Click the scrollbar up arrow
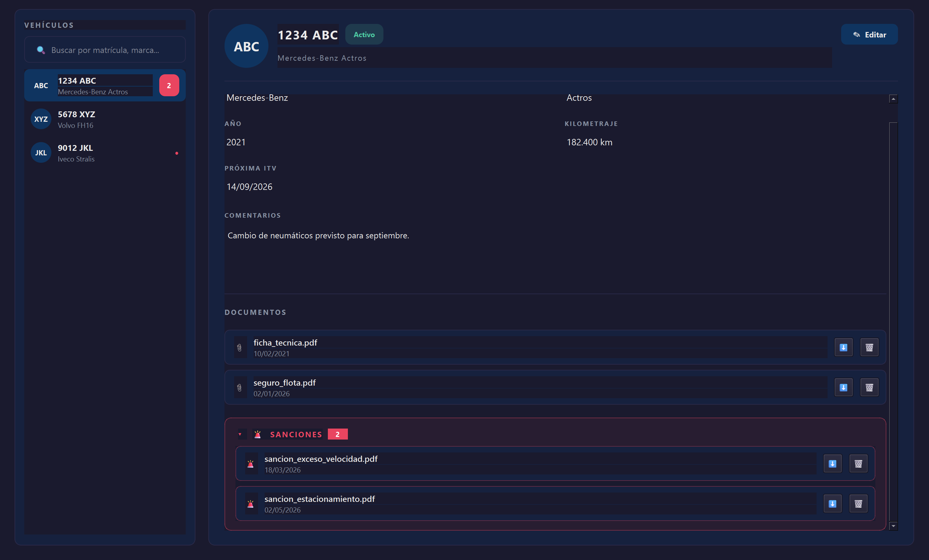 click(893, 99)
